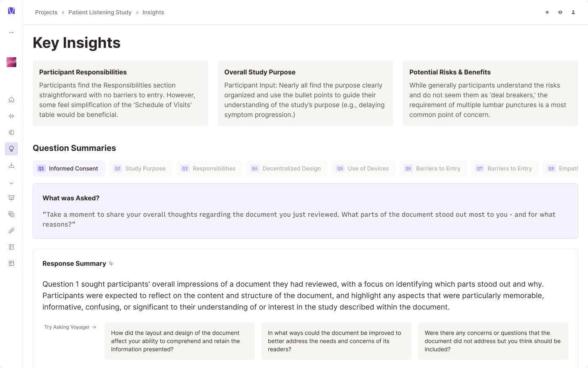Open the highlighted lightbulb Insights icon

[11, 148]
